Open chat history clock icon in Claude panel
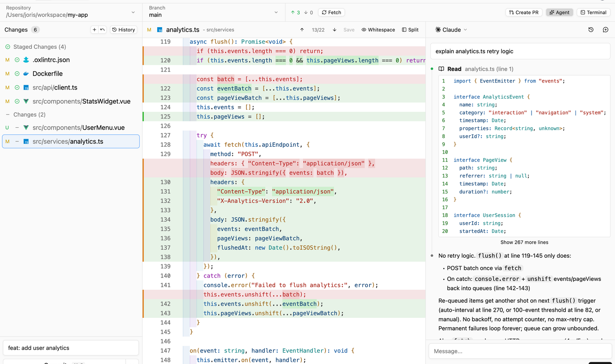The image size is (615, 364). (x=591, y=30)
